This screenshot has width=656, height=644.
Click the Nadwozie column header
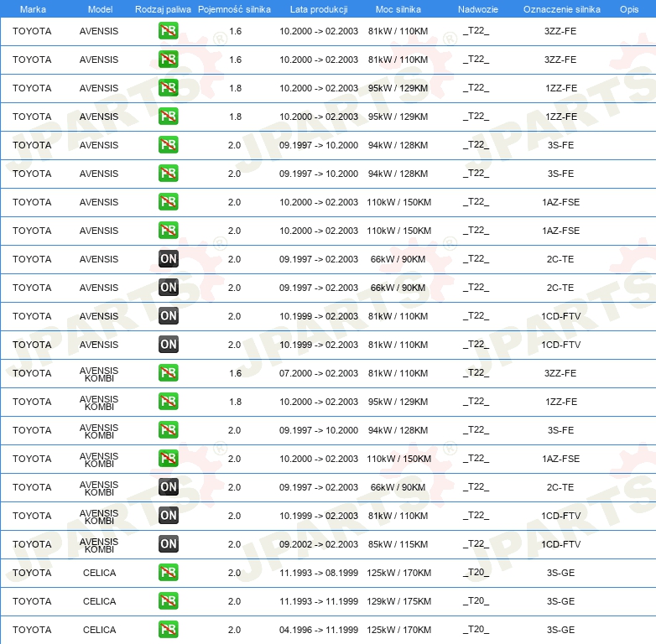click(x=478, y=9)
